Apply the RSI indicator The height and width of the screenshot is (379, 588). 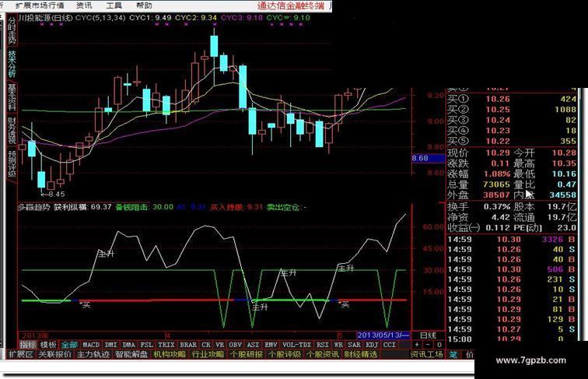[323, 345]
